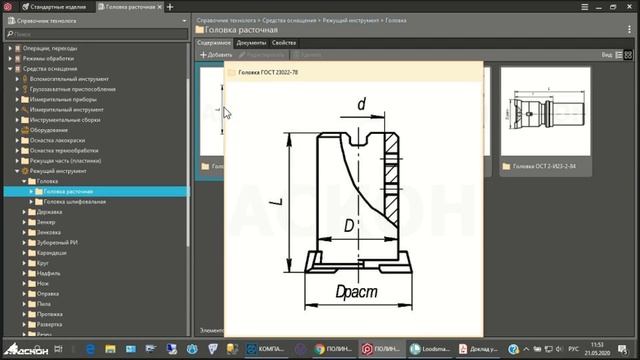Open the Доклад PDF document in taskbar
The image size is (640, 360).
click(478, 349)
